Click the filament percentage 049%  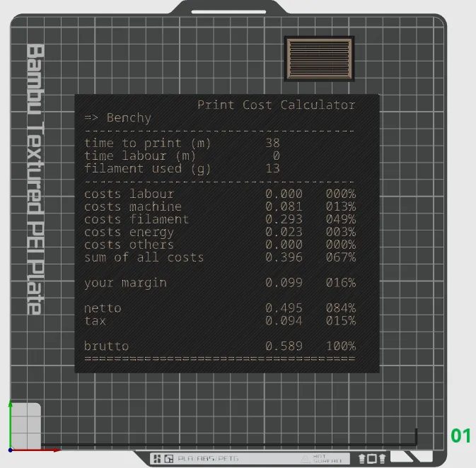pos(341,219)
